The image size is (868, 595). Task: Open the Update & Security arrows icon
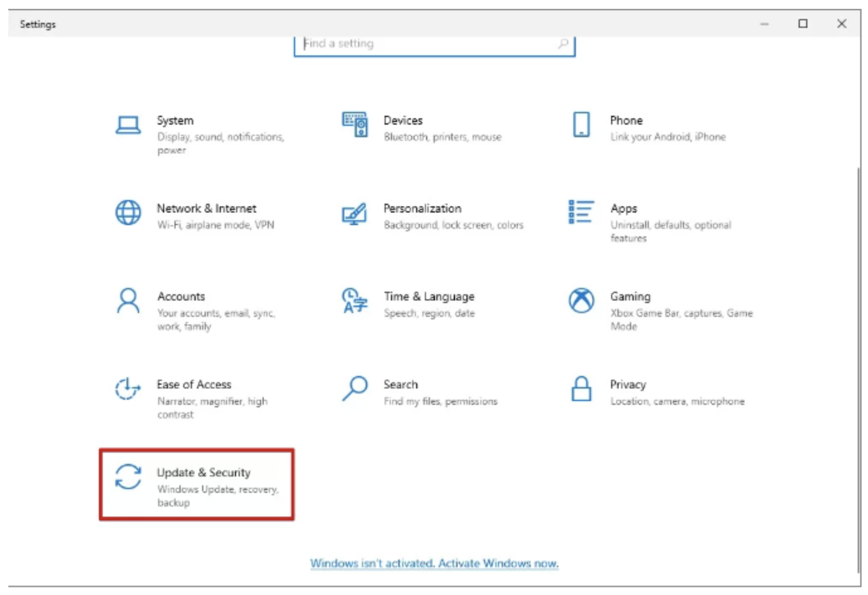pyautogui.click(x=128, y=477)
